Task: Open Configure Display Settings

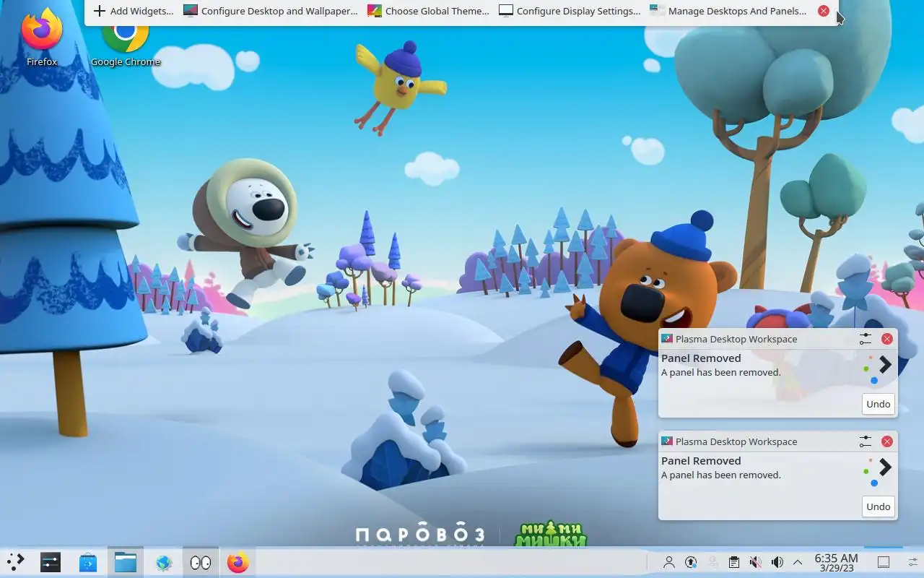Action: 570,11
